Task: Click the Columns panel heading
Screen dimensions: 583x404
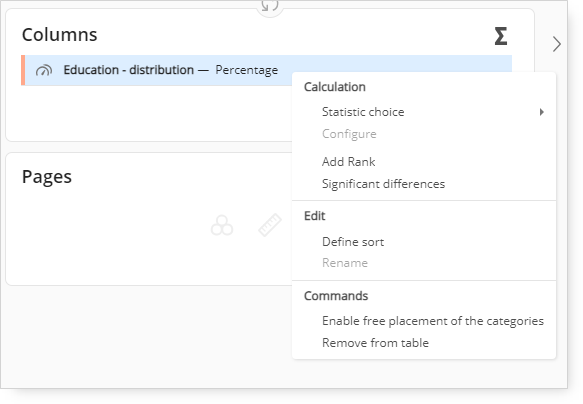Action: pyautogui.click(x=59, y=35)
